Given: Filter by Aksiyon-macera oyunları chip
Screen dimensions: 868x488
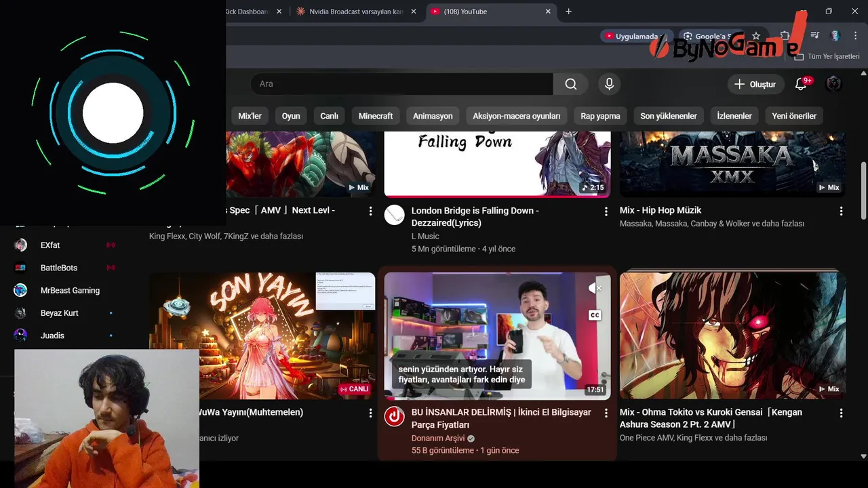Looking at the screenshot, I should point(517,116).
